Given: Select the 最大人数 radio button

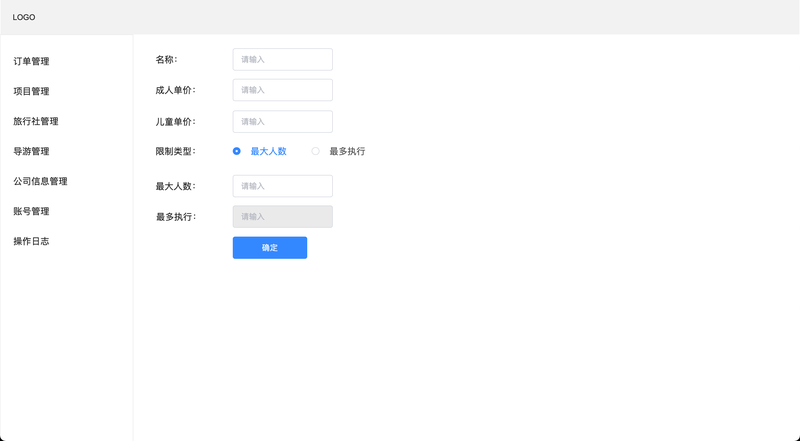Looking at the screenshot, I should [x=237, y=151].
